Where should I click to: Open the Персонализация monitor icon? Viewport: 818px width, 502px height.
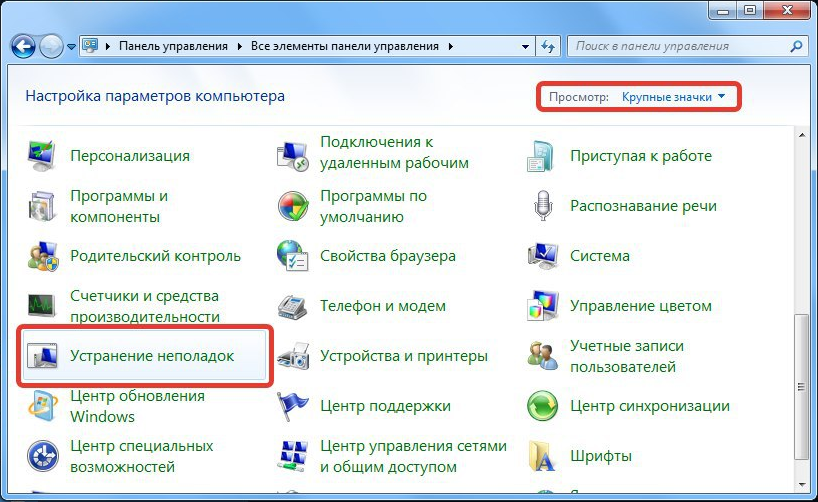click(x=42, y=156)
